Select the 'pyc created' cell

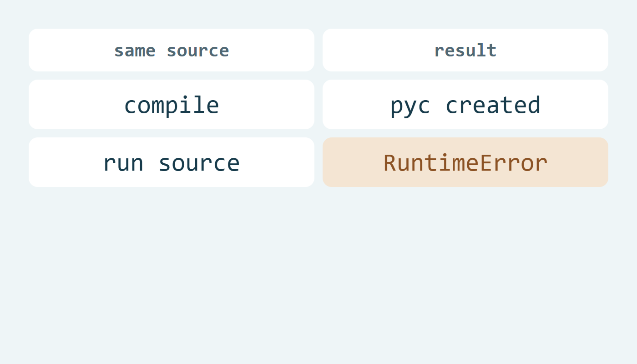(x=465, y=105)
